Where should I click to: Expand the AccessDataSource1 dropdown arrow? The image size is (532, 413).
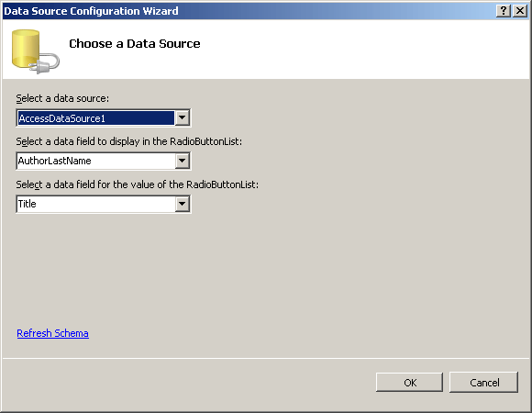click(x=183, y=117)
